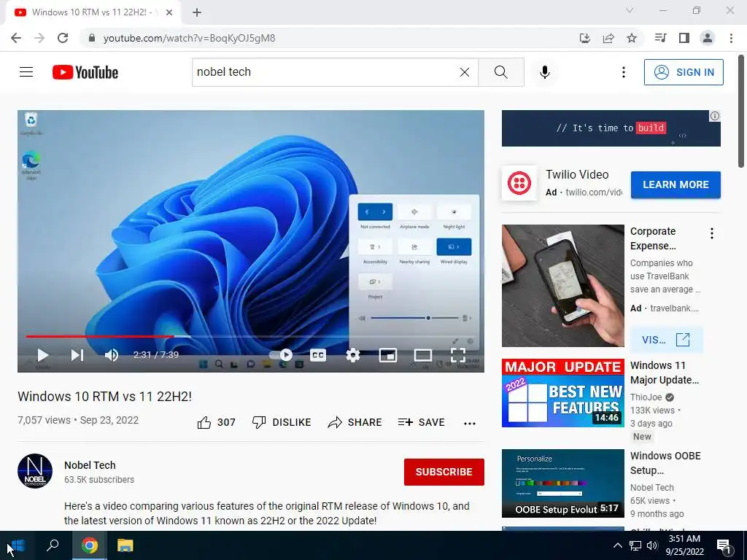Open tab search chevron in title bar
The height and width of the screenshot is (560, 747).
click(x=630, y=10)
